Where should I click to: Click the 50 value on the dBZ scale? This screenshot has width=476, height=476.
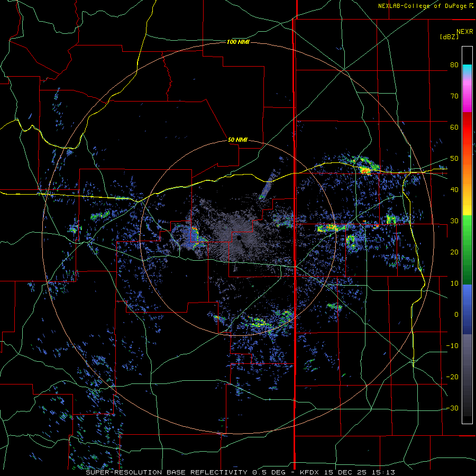(454, 159)
